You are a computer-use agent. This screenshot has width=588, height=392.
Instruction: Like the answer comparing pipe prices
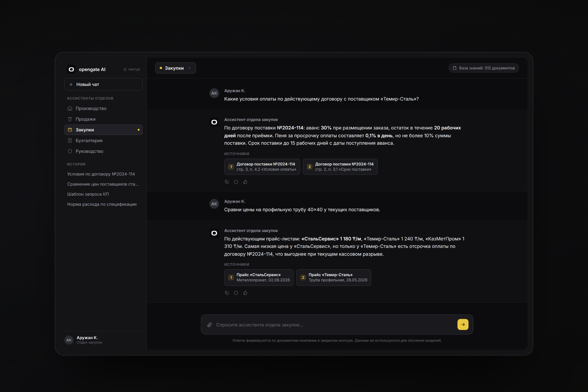[245, 293]
